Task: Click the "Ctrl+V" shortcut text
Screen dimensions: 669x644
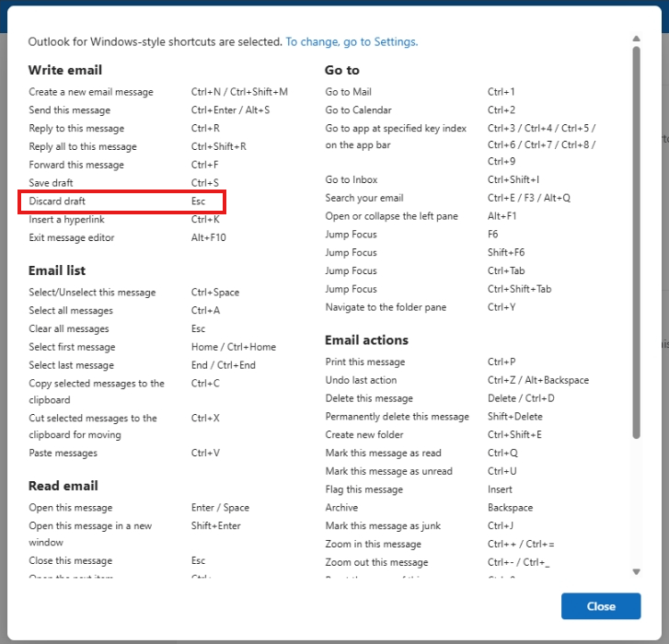Action: 205,453
